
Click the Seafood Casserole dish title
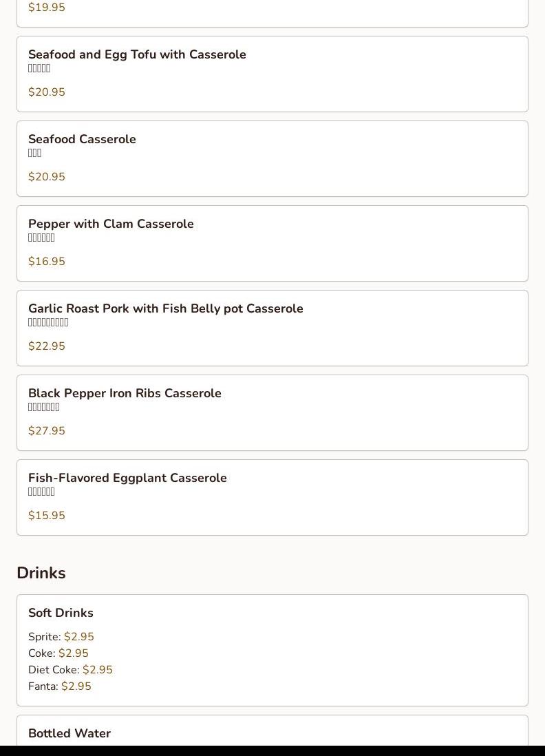point(82,140)
